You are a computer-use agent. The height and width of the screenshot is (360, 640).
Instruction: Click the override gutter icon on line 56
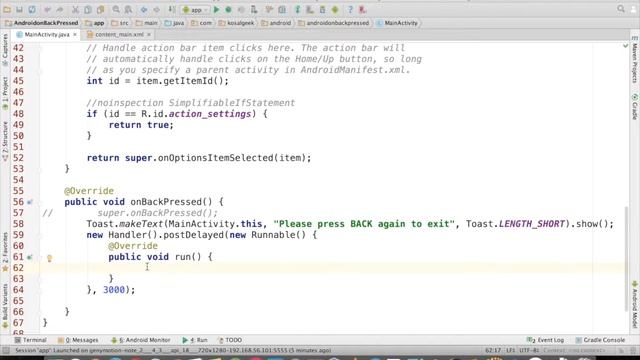click(x=30, y=202)
